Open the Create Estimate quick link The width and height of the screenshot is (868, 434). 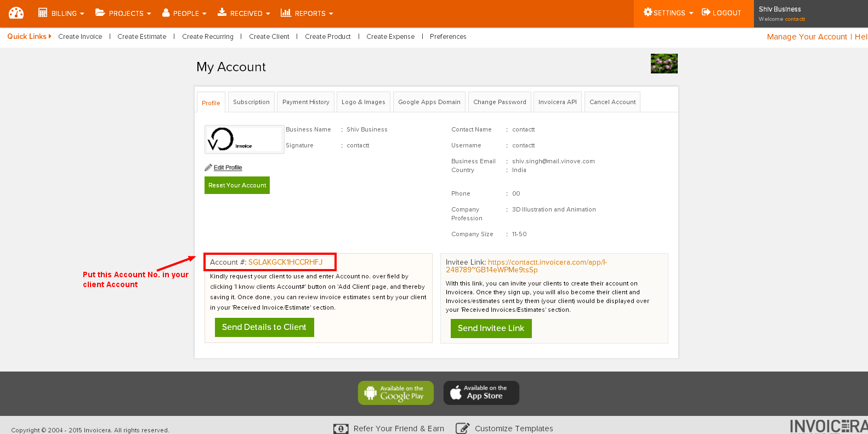click(141, 37)
